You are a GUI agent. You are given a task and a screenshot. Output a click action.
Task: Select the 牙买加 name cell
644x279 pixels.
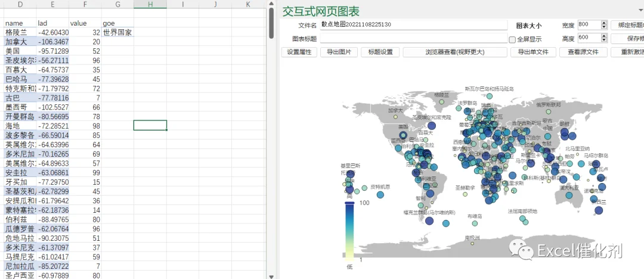pyautogui.click(x=20, y=182)
